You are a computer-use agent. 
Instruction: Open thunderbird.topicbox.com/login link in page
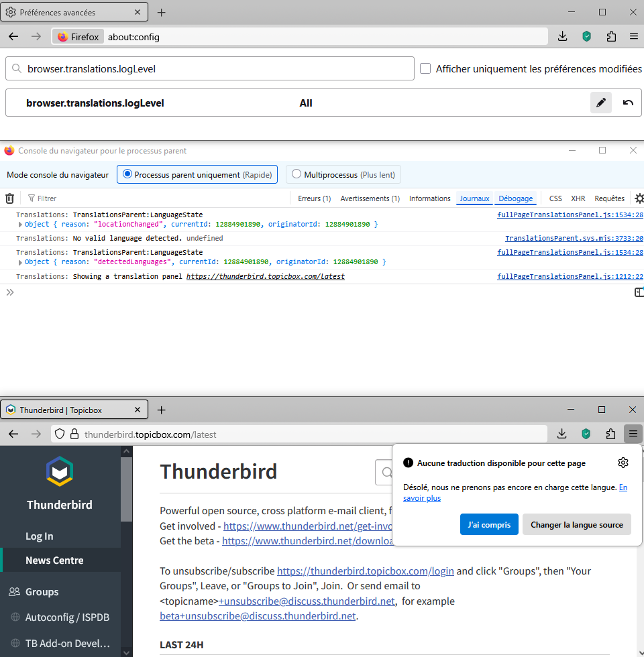pos(365,571)
